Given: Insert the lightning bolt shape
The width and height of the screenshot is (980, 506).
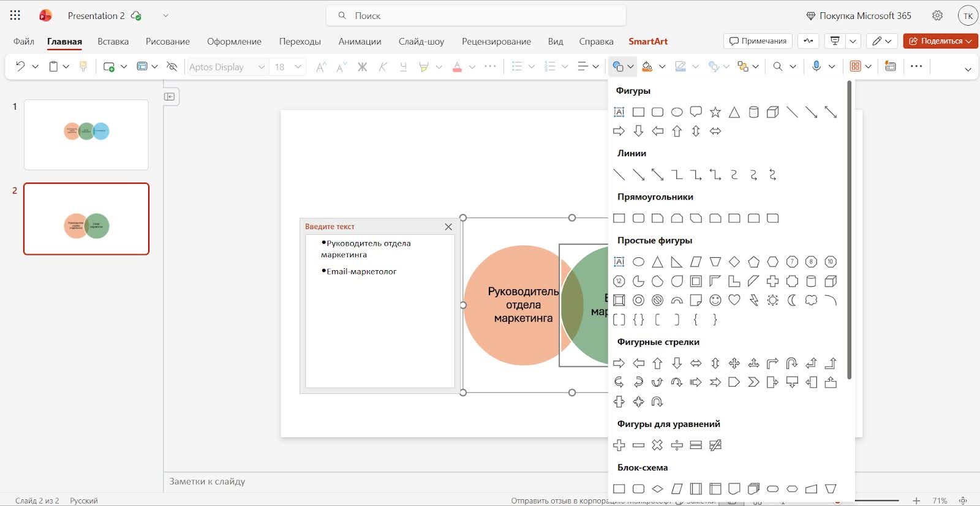Looking at the screenshot, I should (753, 300).
